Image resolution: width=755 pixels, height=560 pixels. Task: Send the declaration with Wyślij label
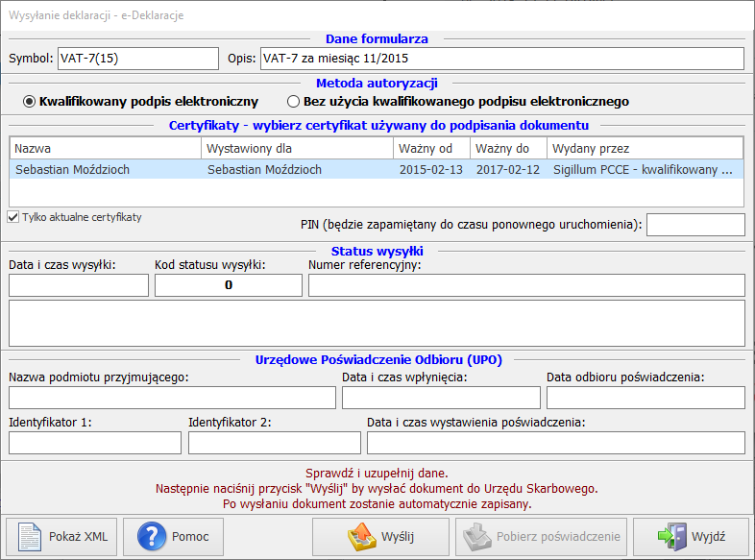pyautogui.click(x=398, y=537)
